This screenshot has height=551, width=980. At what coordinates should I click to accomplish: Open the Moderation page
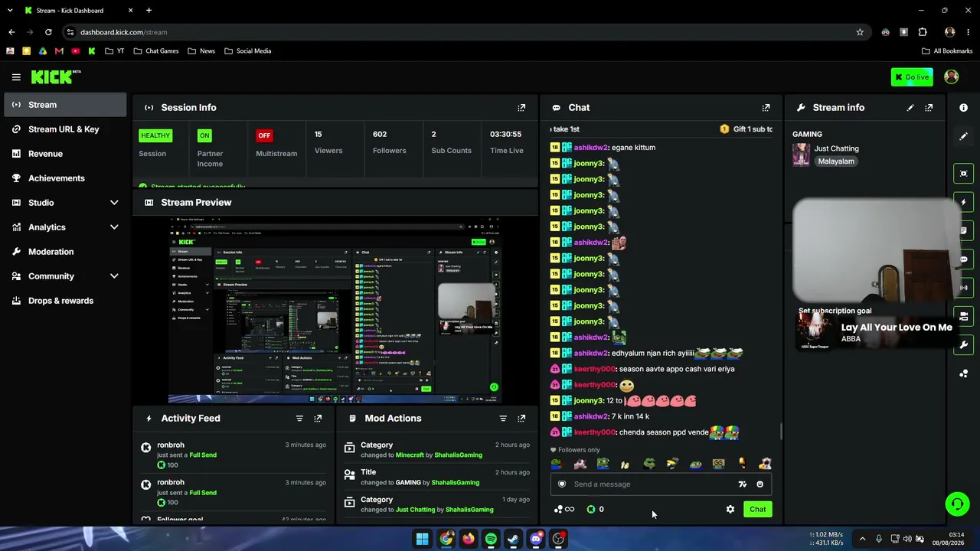pyautogui.click(x=65, y=252)
